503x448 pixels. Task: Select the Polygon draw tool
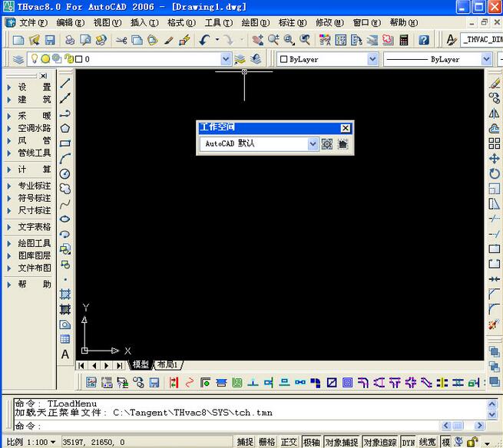click(65, 129)
